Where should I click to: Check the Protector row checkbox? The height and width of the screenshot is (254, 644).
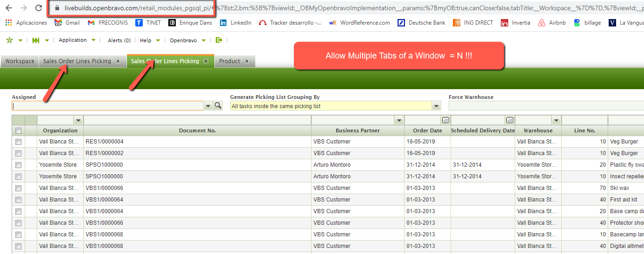[x=18, y=223]
